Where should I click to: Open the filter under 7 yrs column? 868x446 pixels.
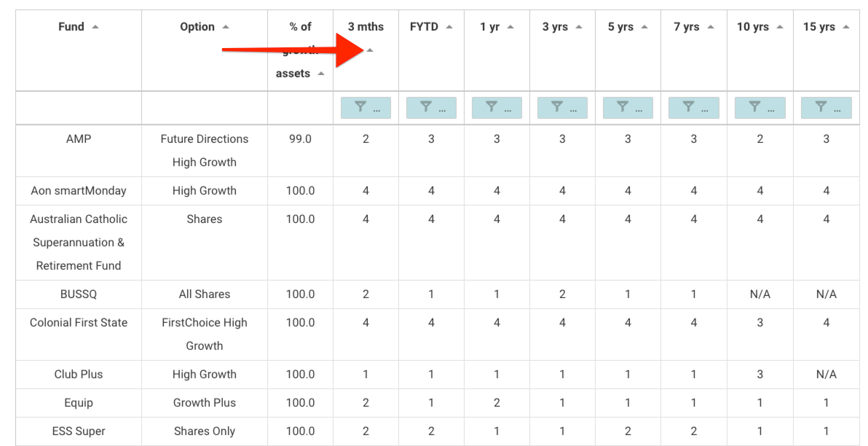694,107
